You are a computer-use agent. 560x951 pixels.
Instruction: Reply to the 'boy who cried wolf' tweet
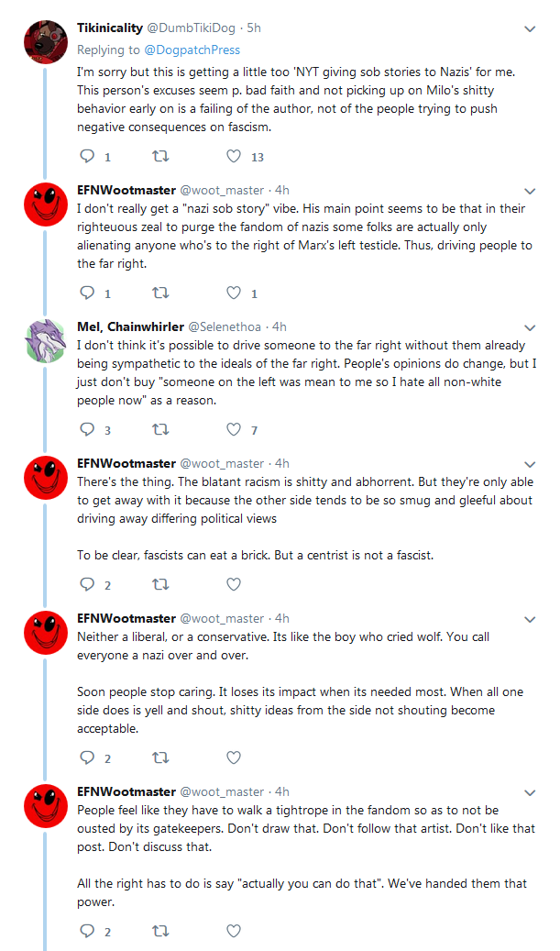click(88, 757)
